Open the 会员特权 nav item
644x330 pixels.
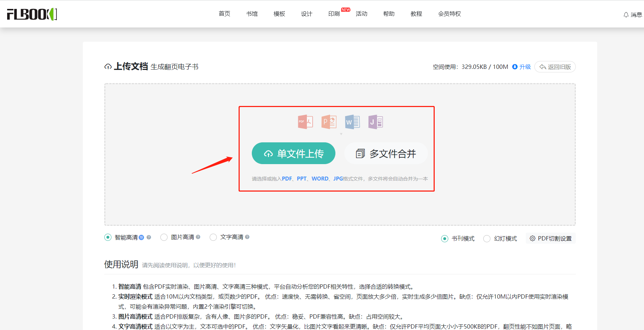coord(450,14)
